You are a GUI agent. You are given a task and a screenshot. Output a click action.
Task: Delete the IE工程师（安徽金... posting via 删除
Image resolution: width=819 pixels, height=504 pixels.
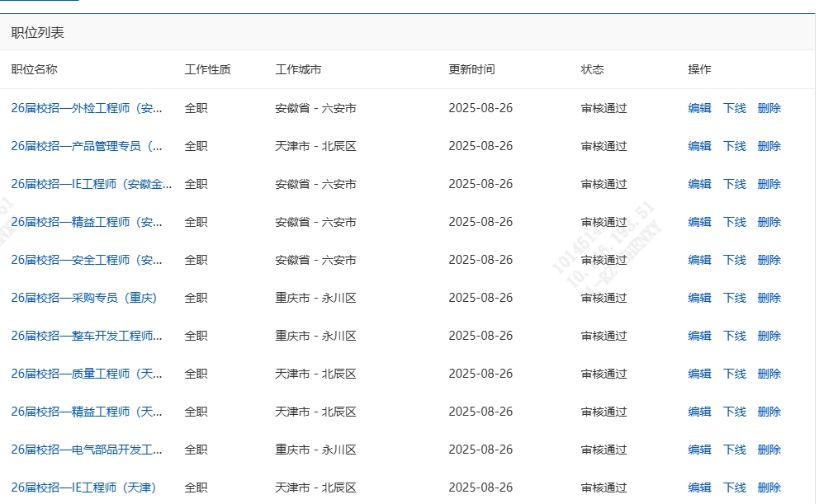(769, 184)
